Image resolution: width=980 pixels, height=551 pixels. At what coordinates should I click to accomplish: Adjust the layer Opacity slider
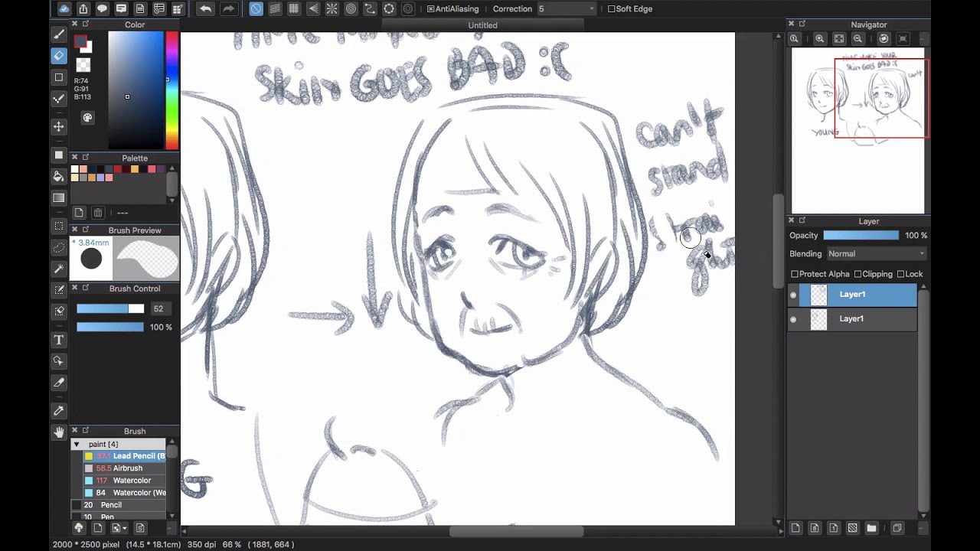[x=861, y=235]
